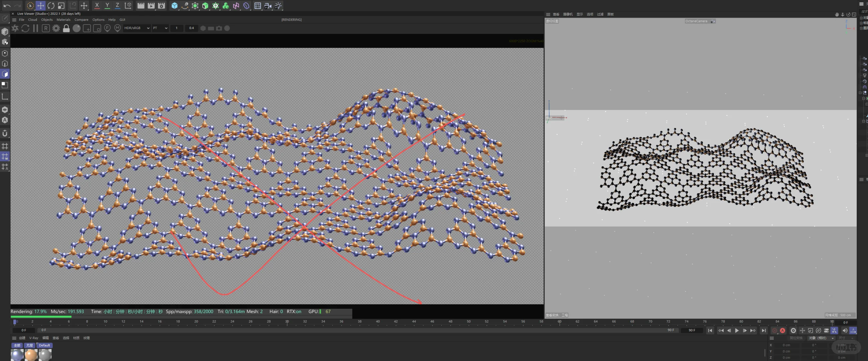Open the Objects menu in Live Viewer
The height and width of the screenshot is (361, 868).
coord(47,19)
